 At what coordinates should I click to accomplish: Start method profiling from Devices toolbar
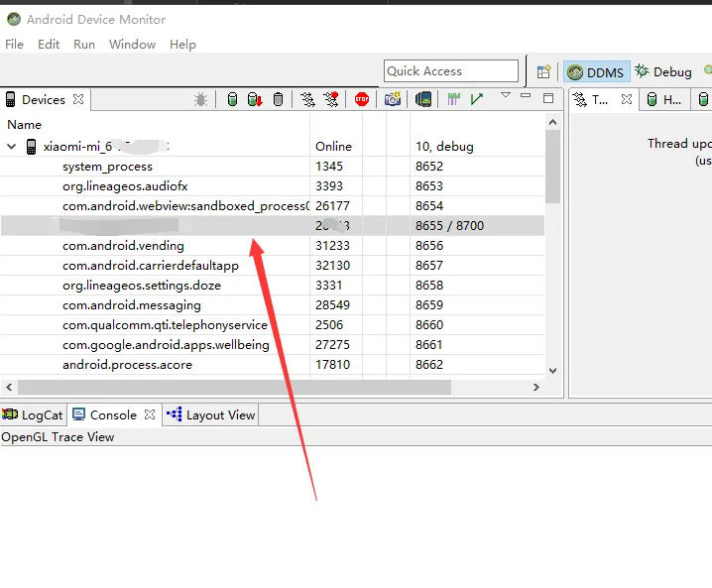click(331, 99)
